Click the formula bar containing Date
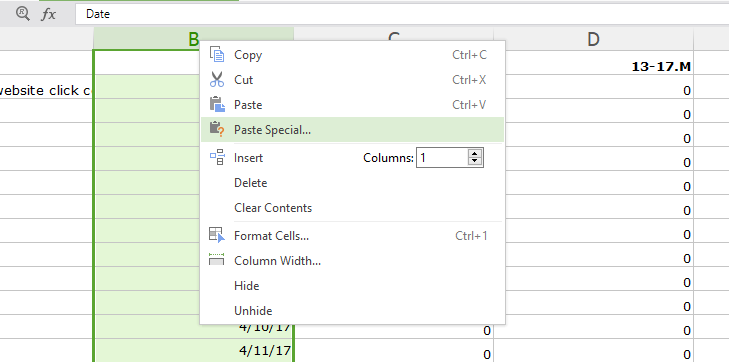The width and height of the screenshot is (729, 362). pyautogui.click(x=402, y=14)
